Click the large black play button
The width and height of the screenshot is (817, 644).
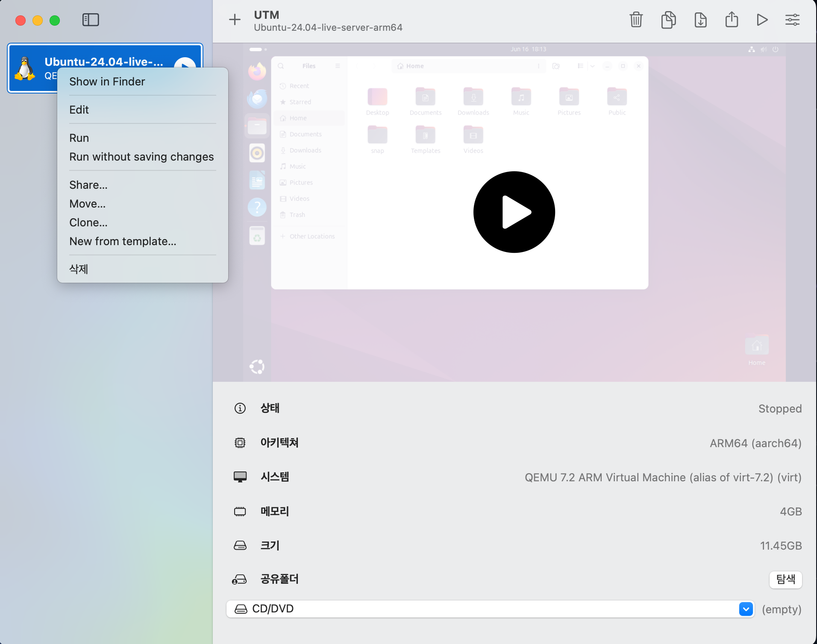pyautogui.click(x=514, y=212)
